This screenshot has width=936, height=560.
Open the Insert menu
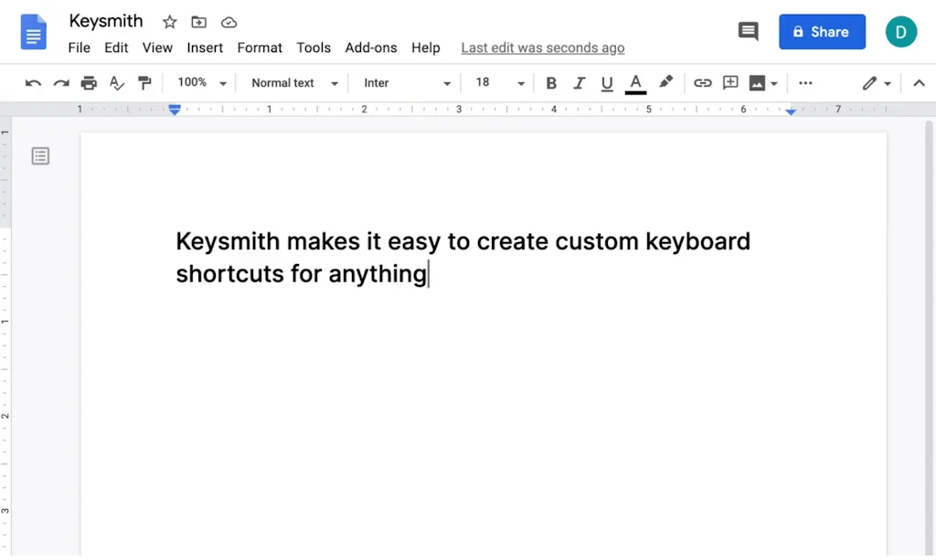[x=205, y=48]
